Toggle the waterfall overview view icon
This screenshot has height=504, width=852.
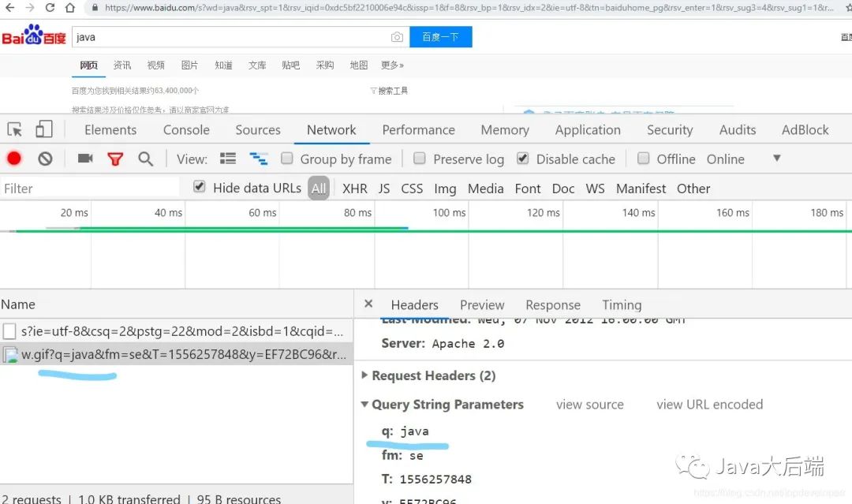[258, 159]
